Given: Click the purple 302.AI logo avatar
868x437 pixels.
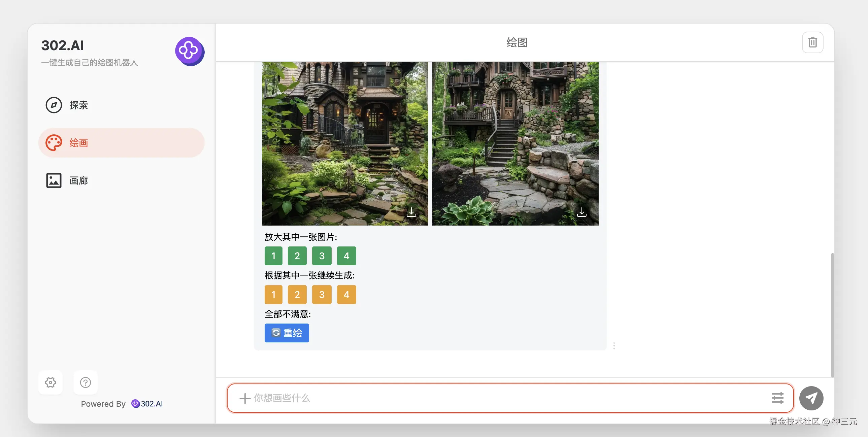Looking at the screenshot, I should tap(189, 51).
